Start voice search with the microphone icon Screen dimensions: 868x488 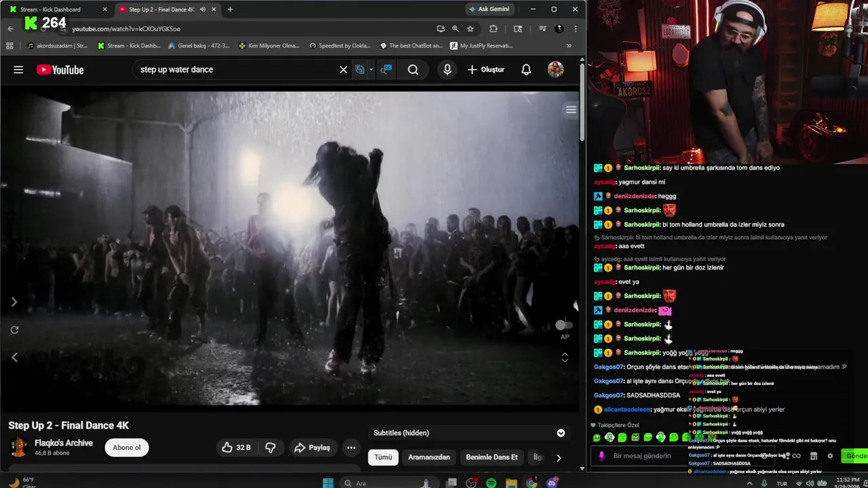pos(447,70)
